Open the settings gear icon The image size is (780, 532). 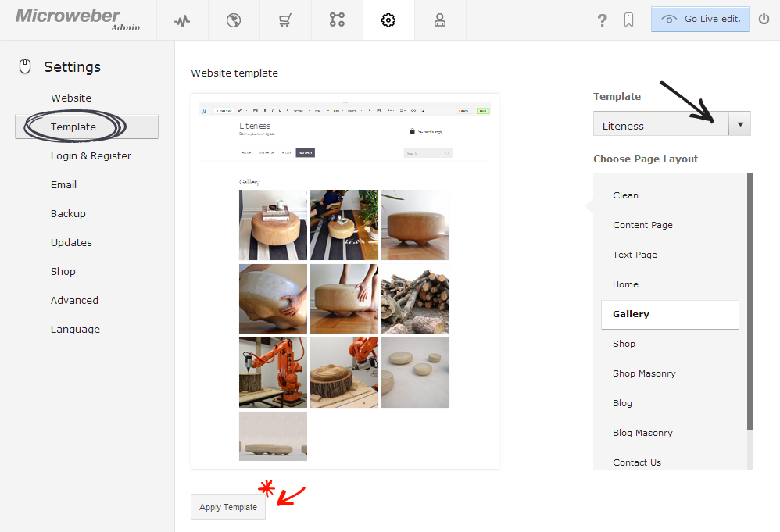[x=388, y=20]
